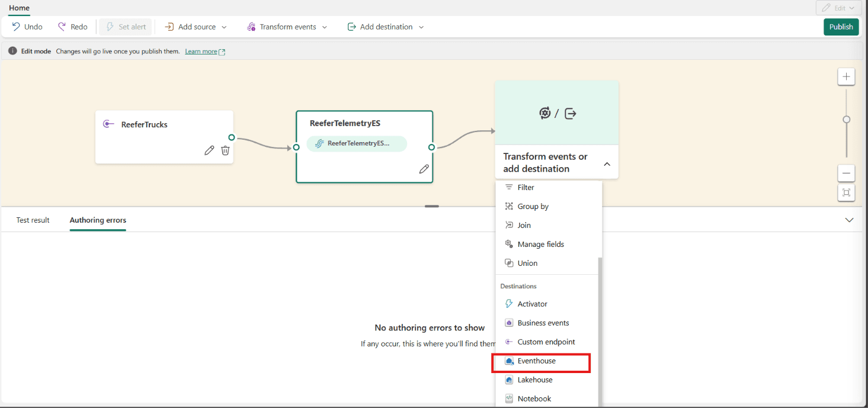
Task: Select the Authoring errors tab
Action: (x=98, y=220)
